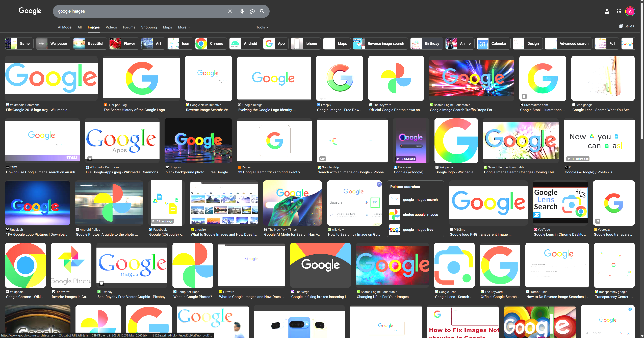Viewport: 644px width, 338px height.
Task: Clear the search box text
Action: tap(230, 11)
